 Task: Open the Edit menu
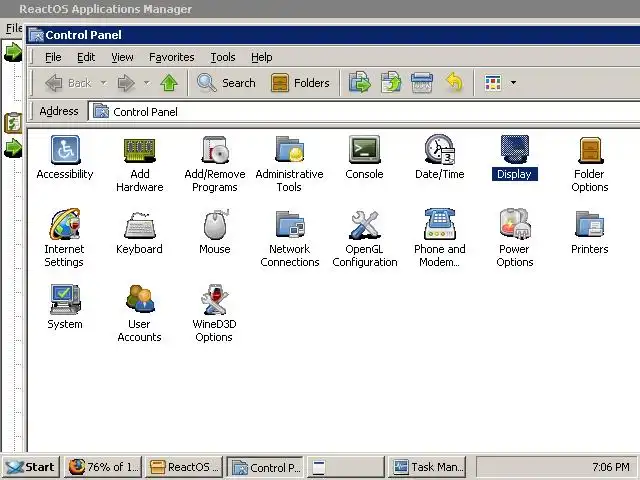click(86, 57)
